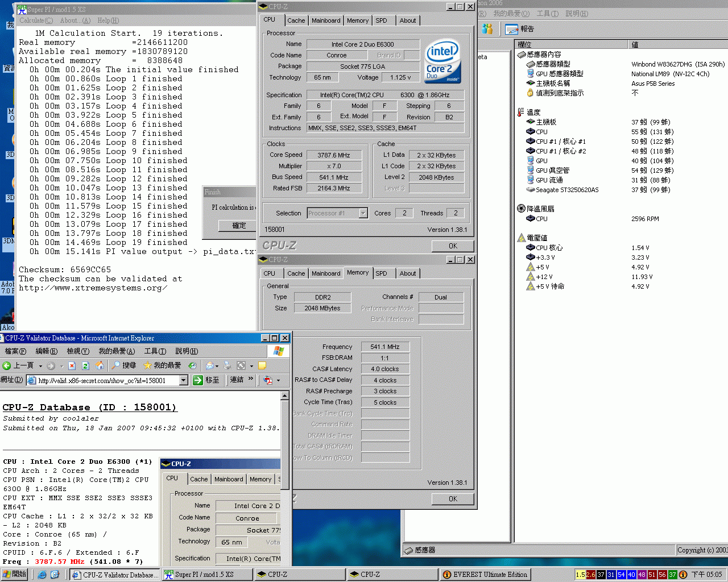This screenshot has width=728, height=582.
Task: Expand IE Links chevron
Action: [x=251, y=380]
